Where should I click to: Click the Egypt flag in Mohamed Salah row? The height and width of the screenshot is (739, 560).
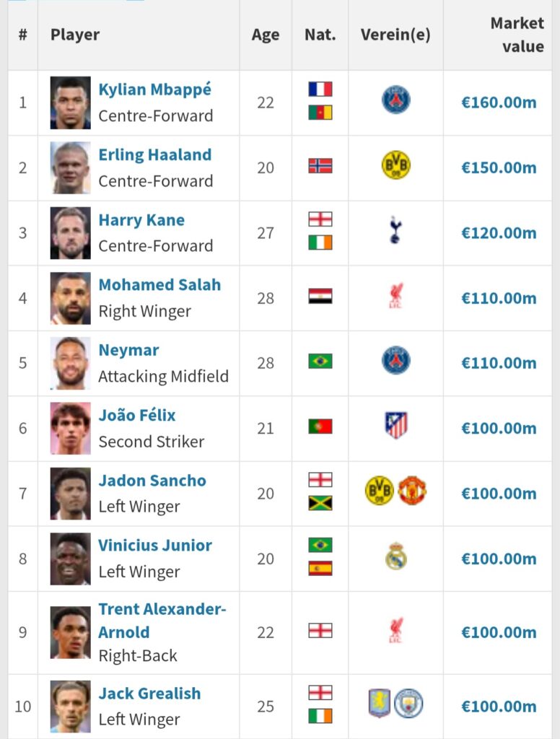(320, 297)
